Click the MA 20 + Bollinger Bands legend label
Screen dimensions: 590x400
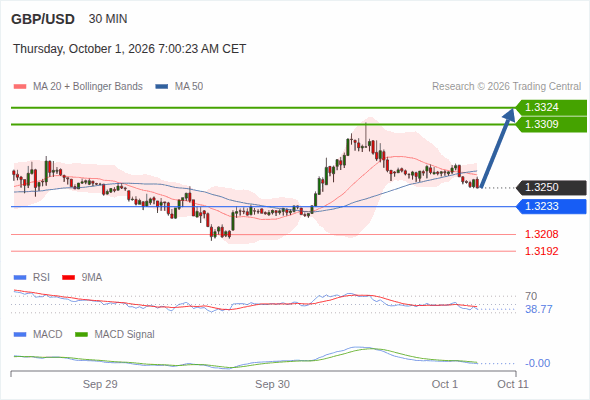coord(88,87)
